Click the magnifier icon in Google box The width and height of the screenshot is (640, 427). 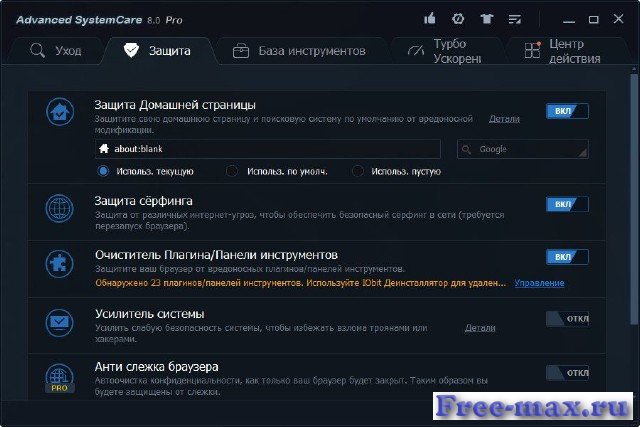point(467,149)
